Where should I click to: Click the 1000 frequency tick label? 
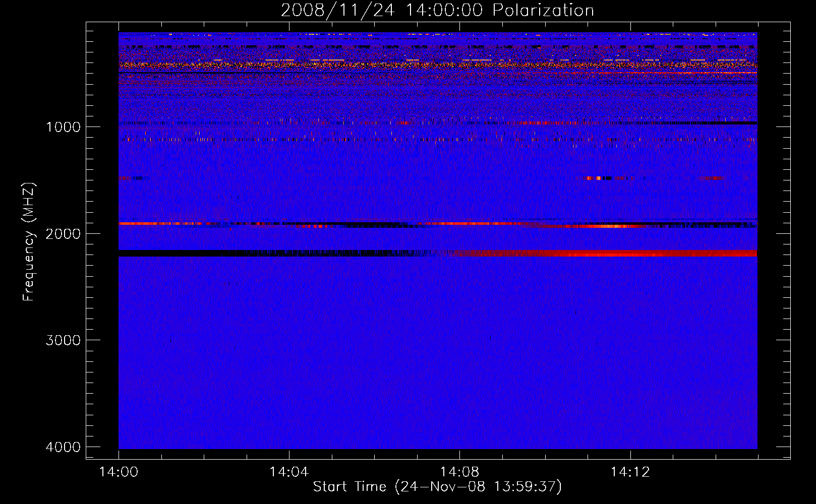pos(63,127)
